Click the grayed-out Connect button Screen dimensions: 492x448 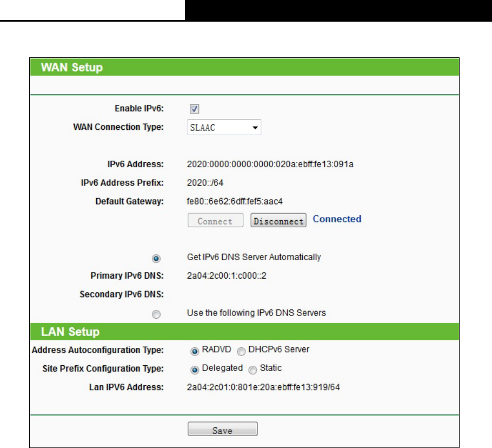click(215, 220)
